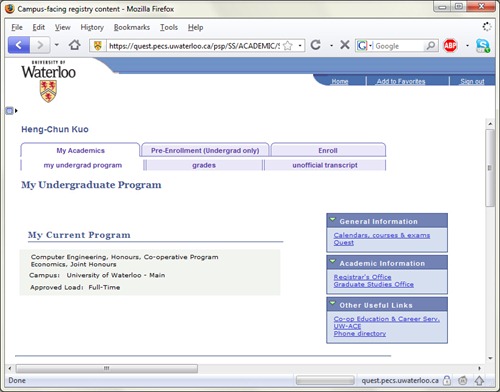The height and width of the screenshot is (392, 500).
Task: Click the scroll right arrow button
Action: pos(480,368)
